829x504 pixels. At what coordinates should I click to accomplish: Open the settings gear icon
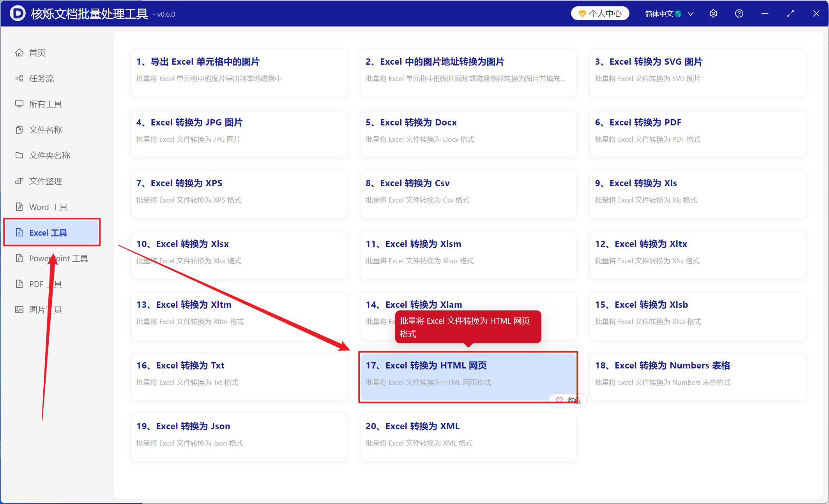click(x=713, y=14)
